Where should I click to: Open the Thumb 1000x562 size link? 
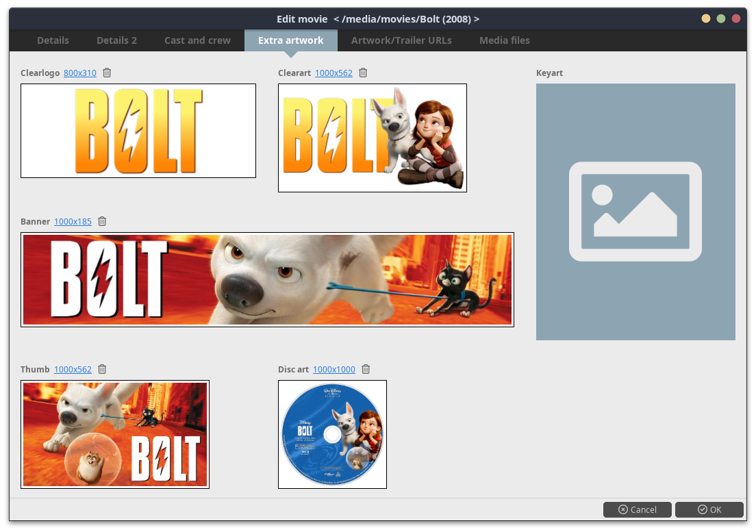point(73,370)
